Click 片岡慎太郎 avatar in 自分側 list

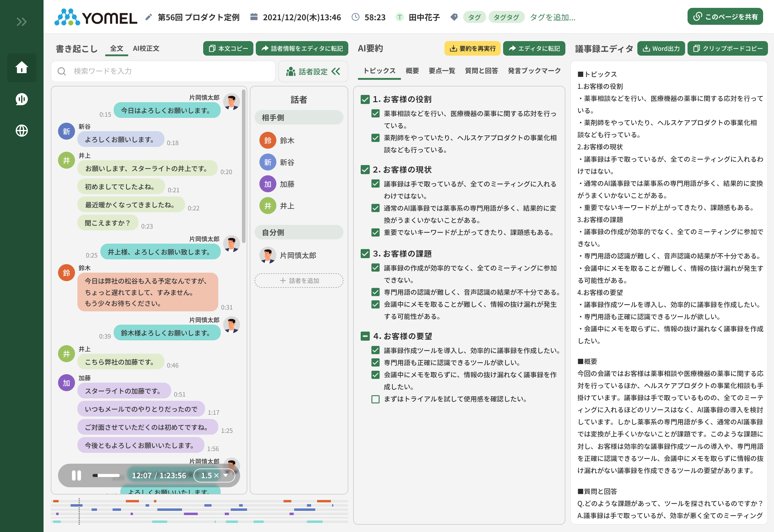pyautogui.click(x=268, y=255)
